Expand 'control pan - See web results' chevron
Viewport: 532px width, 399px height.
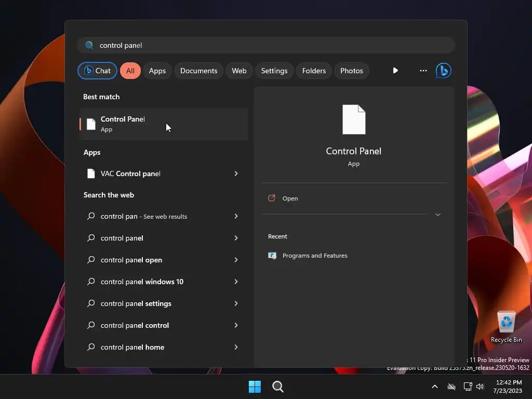[x=236, y=216]
